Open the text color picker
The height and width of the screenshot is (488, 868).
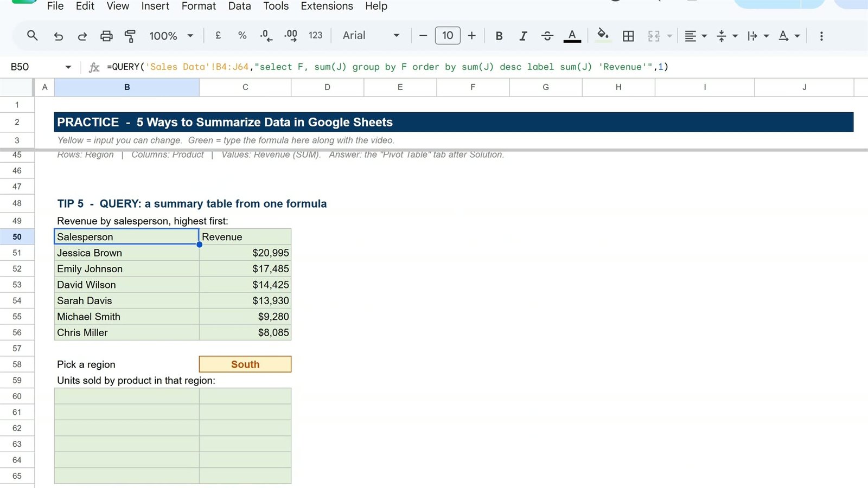click(x=572, y=36)
